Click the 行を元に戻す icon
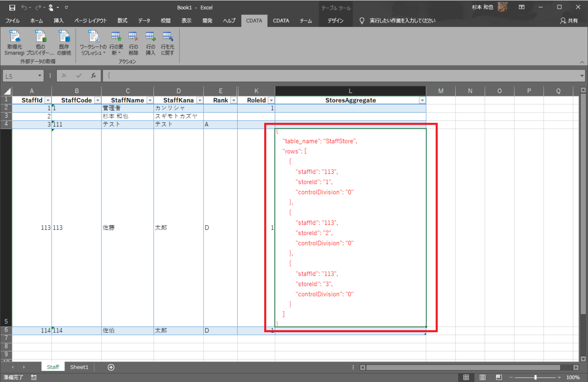Image resolution: width=588 pixels, height=382 pixels. pos(168,43)
